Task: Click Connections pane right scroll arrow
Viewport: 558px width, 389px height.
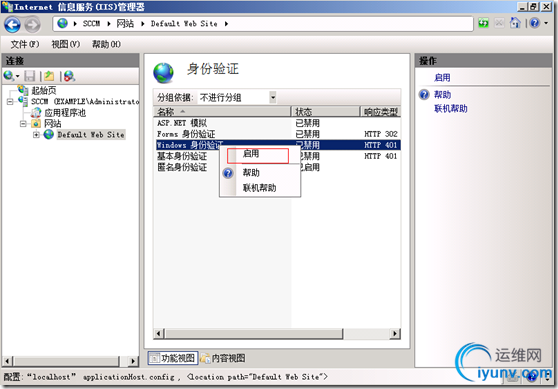Action: [x=133, y=361]
